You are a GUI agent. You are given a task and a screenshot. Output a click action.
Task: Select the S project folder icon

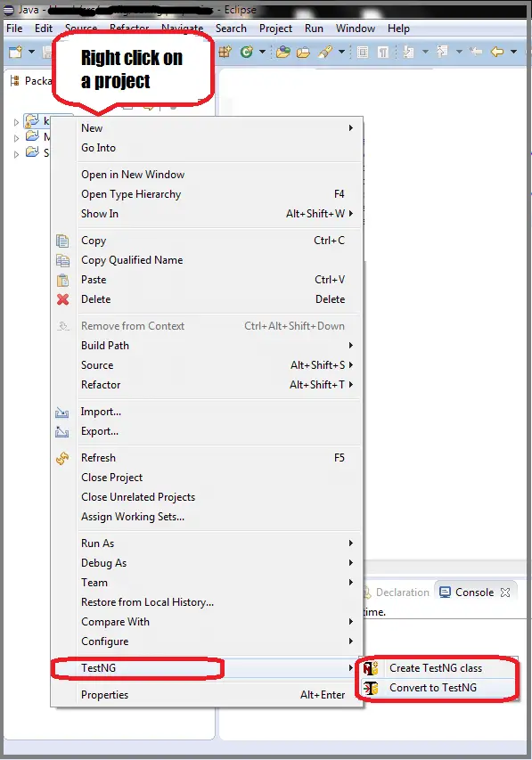pos(32,151)
